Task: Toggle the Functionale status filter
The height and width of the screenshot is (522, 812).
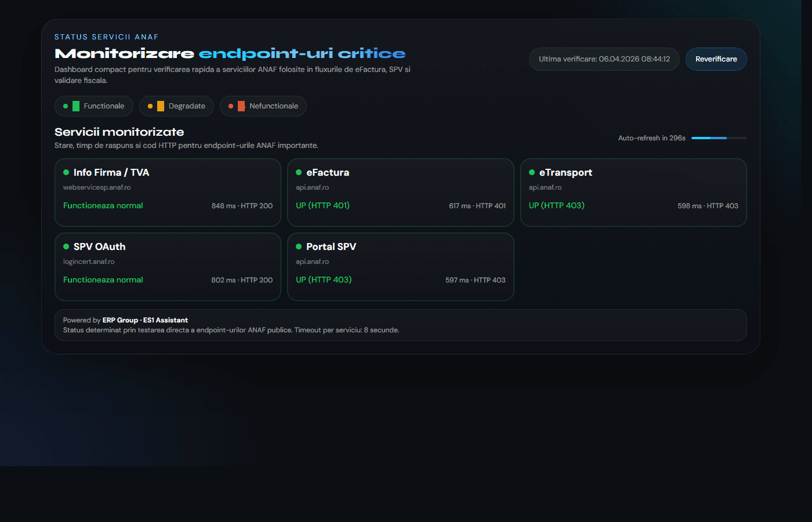Action: click(93, 106)
